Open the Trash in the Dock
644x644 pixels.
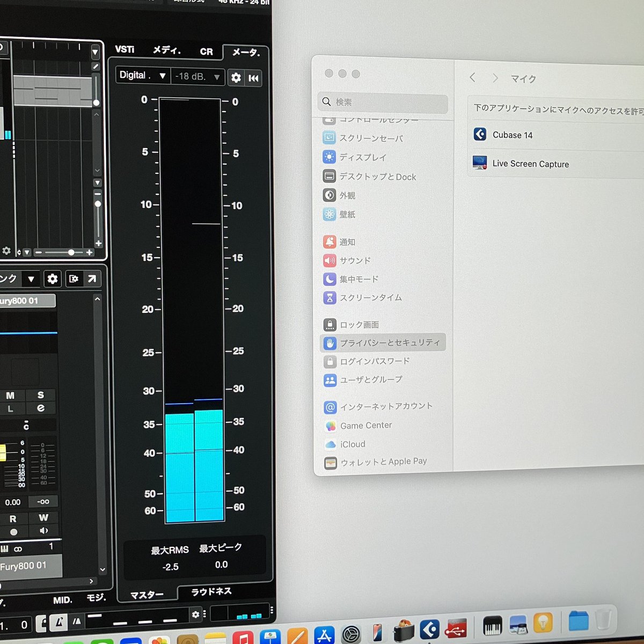(x=603, y=619)
